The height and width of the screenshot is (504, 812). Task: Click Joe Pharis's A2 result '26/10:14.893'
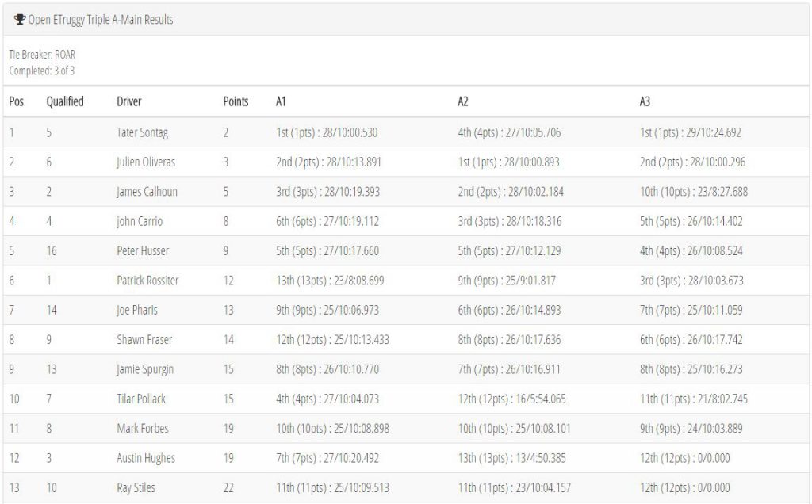[534, 310]
